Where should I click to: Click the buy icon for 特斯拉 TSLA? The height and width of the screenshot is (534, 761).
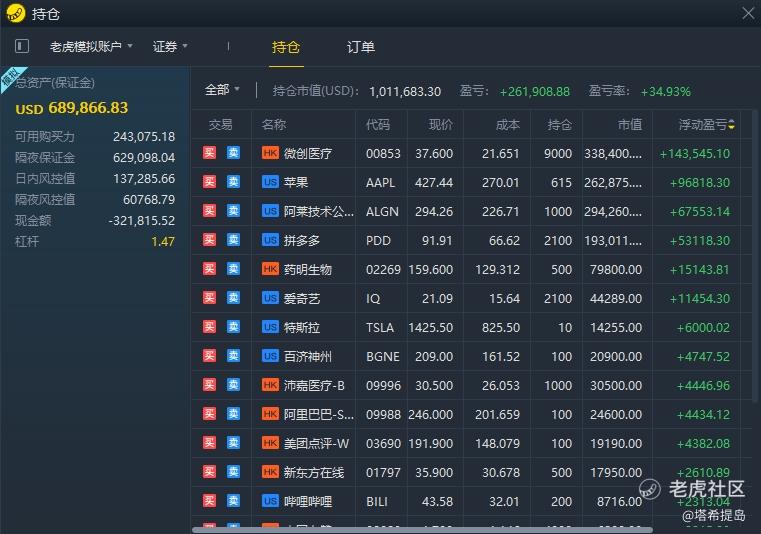tap(209, 327)
